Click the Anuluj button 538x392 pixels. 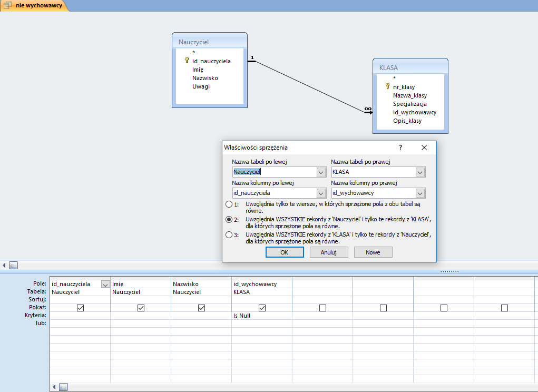click(x=328, y=252)
